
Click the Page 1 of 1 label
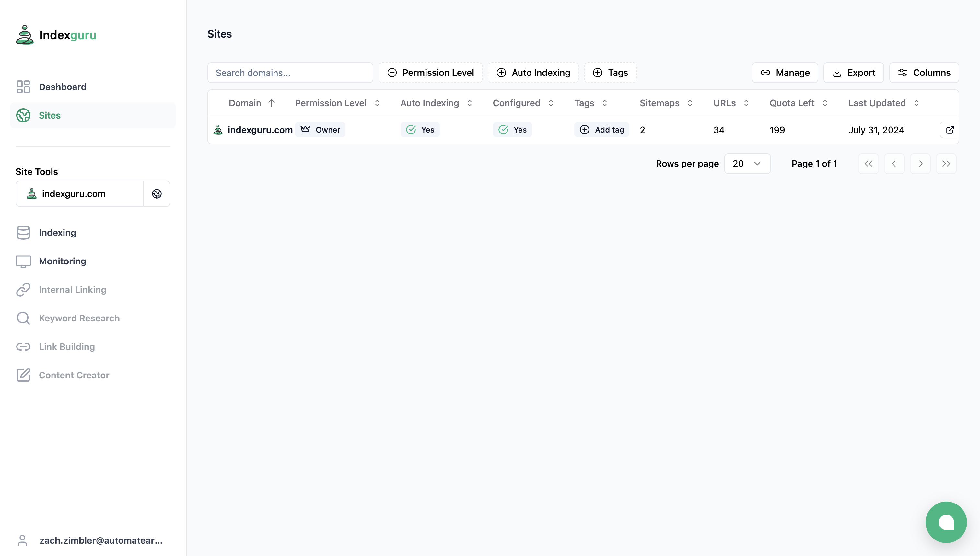pos(814,164)
